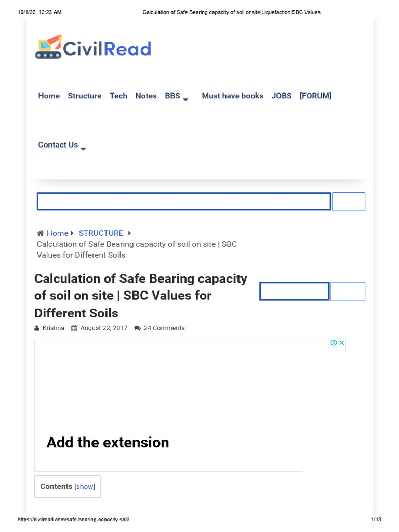399x532 pixels.
Task: Click the calendar icon beside the date
Action: (x=74, y=328)
